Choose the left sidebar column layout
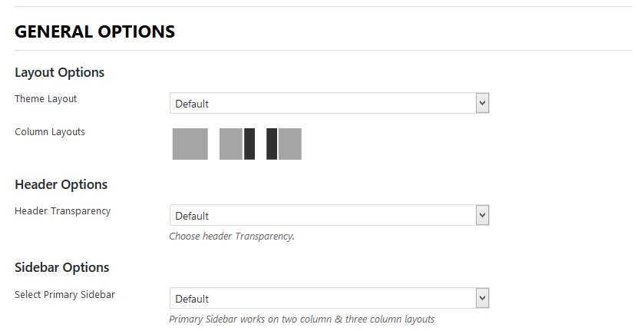Viewport: 644px width, 331px height. click(283, 144)
